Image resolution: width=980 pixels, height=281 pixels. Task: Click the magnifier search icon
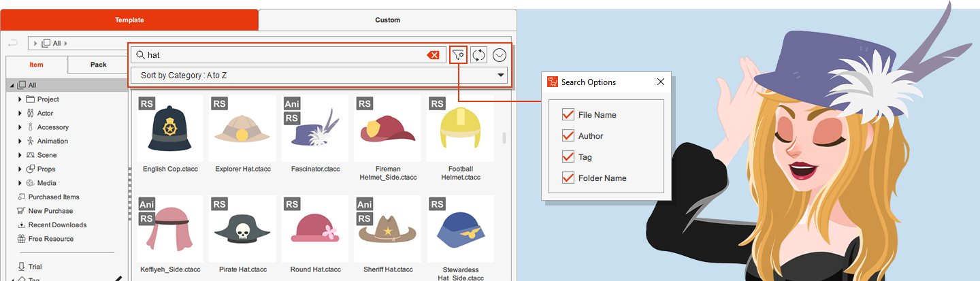140,55
